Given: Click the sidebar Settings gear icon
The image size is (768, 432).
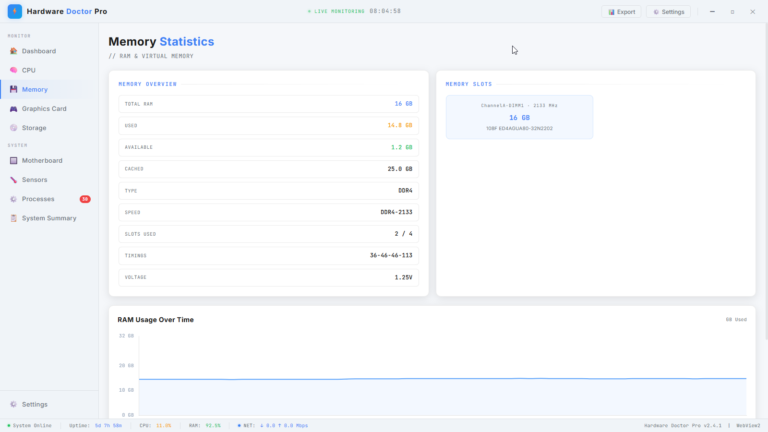Looking at the screenshot, I should click(13, 404).
